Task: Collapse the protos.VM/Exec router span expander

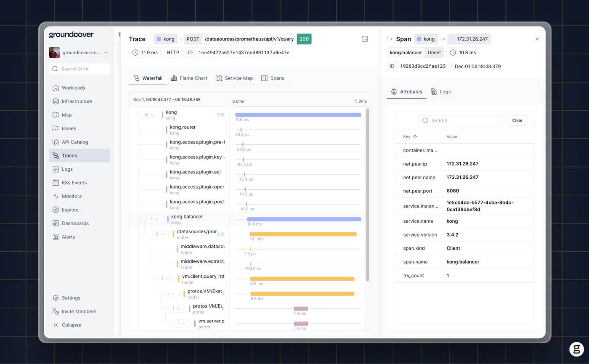Action: point(171,294)
